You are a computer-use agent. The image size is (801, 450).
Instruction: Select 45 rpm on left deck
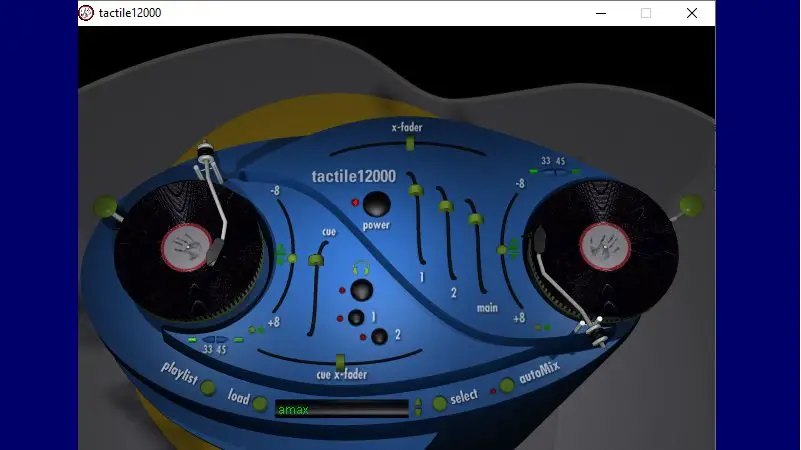pos(222,340)
